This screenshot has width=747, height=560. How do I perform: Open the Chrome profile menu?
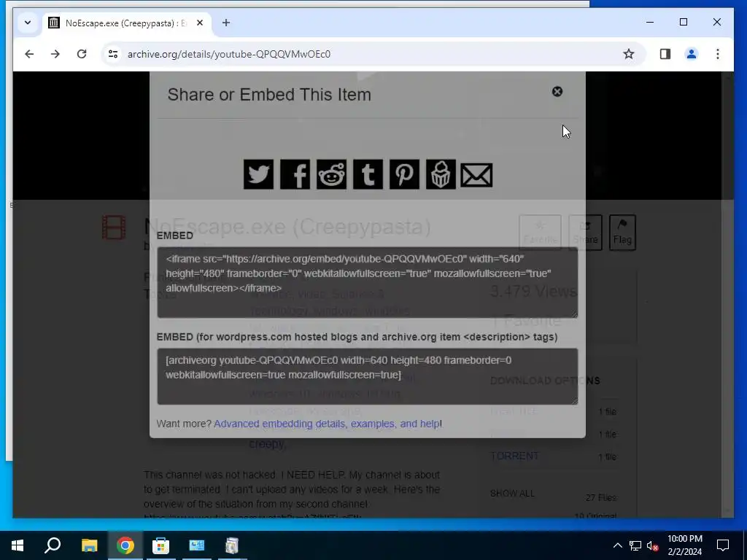692,54
